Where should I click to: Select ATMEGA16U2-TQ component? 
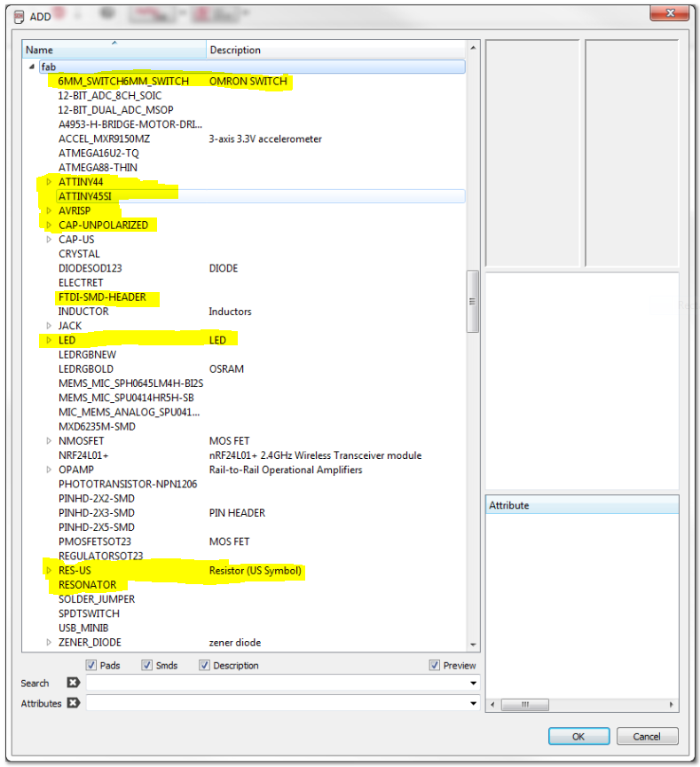(98, 153)
